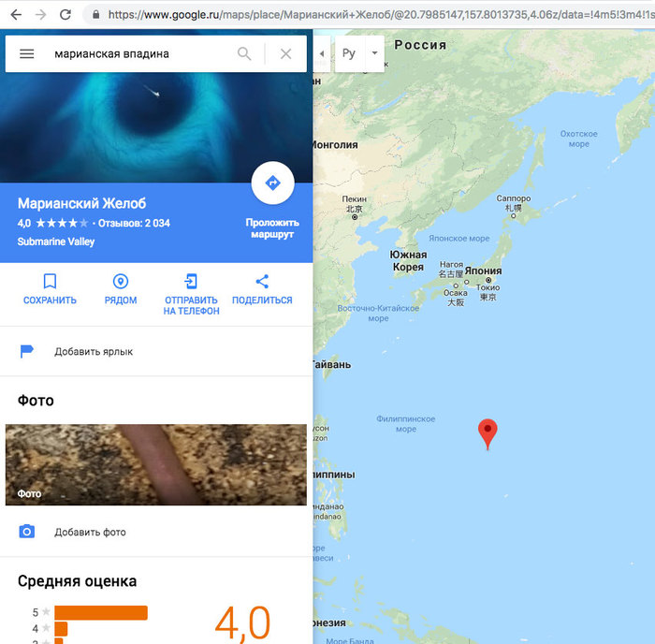Share place with Поделиться icon
This screenshot has height=644, width=655.
click(262, 288)
